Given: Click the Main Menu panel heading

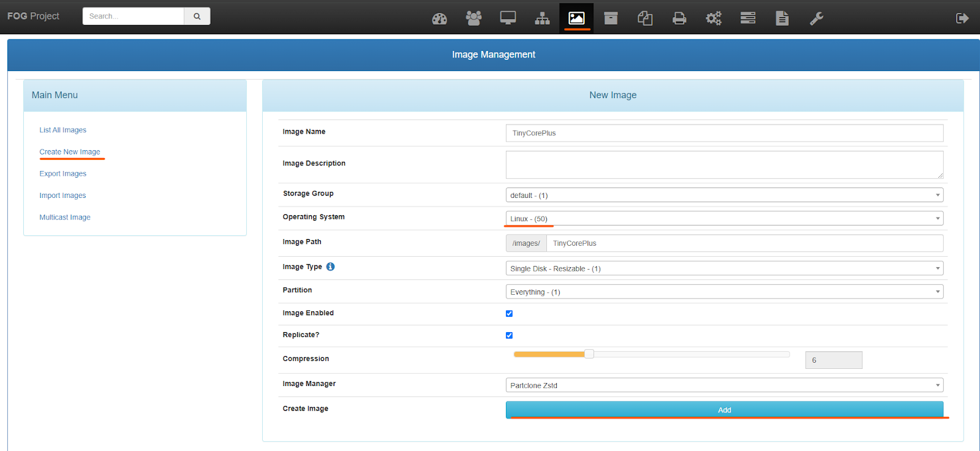Looking at the screenshot, I should point(55,95).
